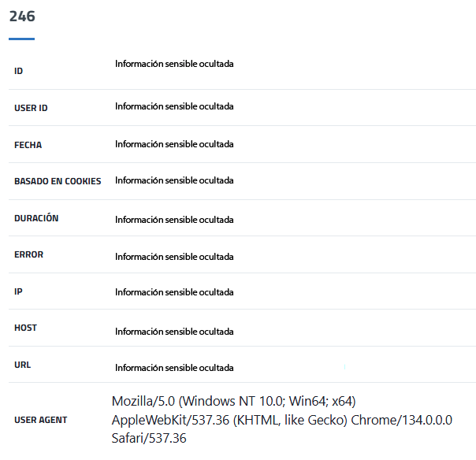Image resolution: width=476 pixels, height=460 pixels.
Task: Select the hidden DURACIÓN value text
Action: [174, 220]
